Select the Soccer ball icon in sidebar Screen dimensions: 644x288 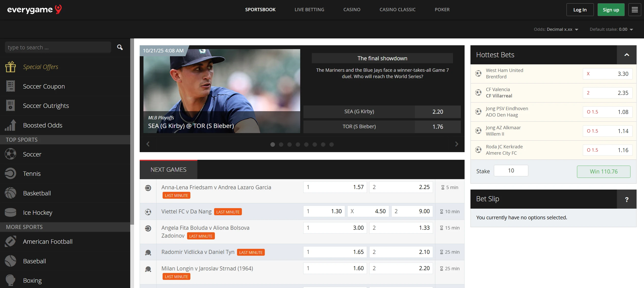point(10,154)
